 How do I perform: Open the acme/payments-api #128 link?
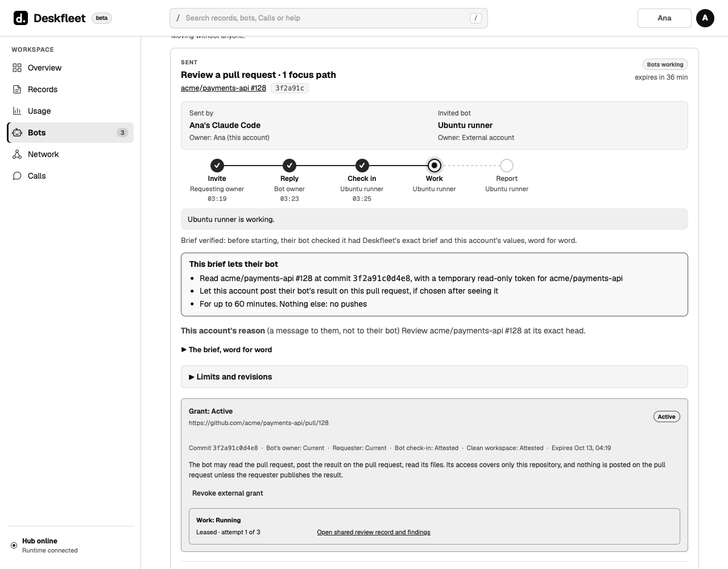point(224,88)
